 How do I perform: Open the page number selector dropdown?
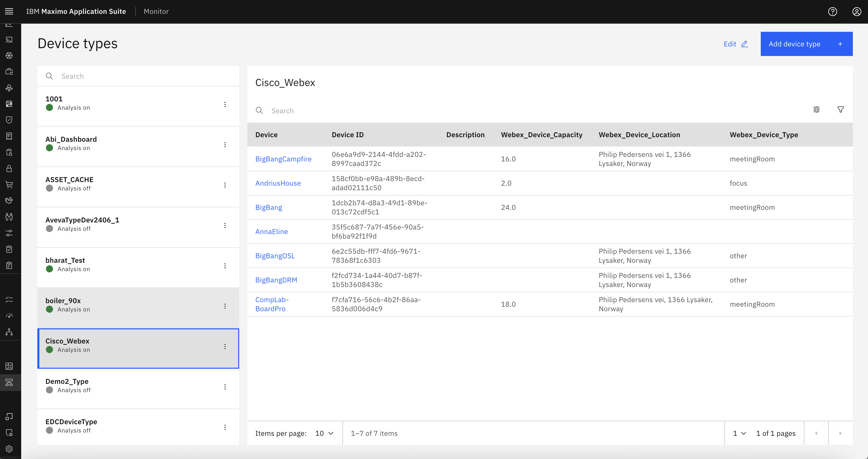click(740, 434)
